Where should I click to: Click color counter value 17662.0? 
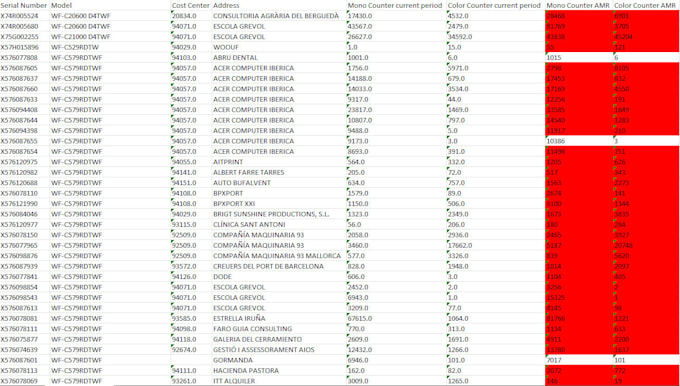coord(460,245)
